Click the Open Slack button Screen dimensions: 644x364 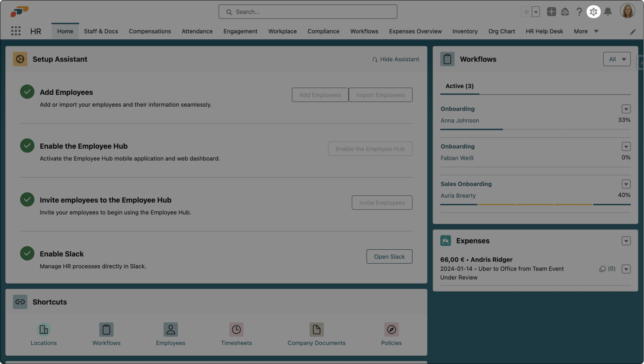(x=389, y=256)
